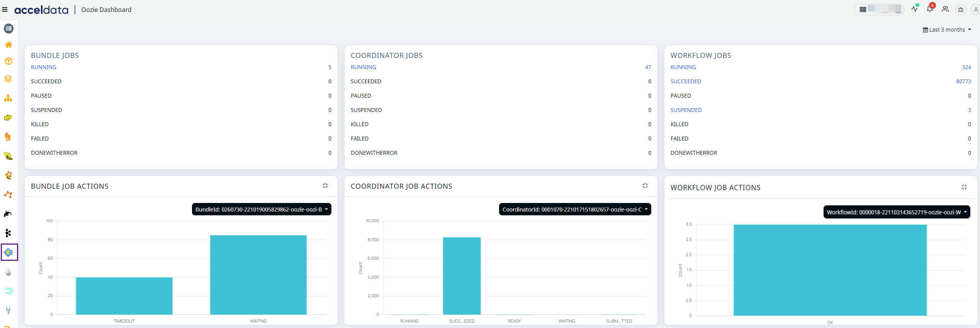The height and width of the screenshot is (328, 980).
Task: Select the Oozie icon in the sidebar
Action: [8, 252]
